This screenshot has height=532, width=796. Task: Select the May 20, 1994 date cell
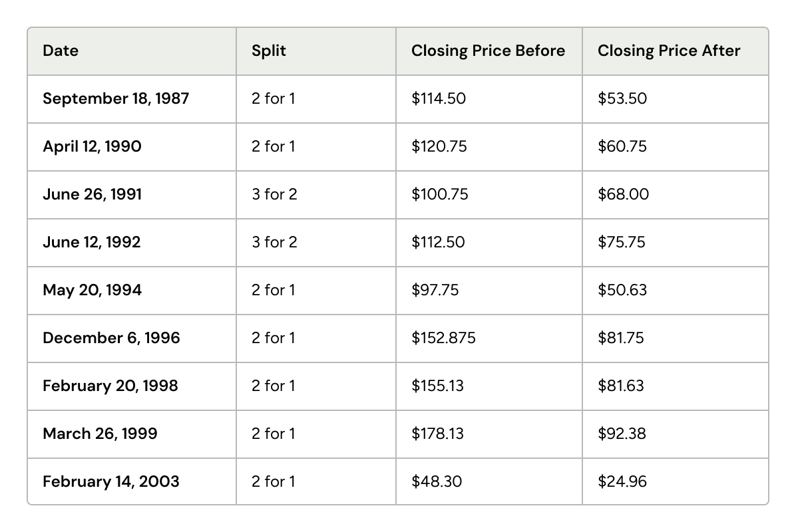click(92, 290)
